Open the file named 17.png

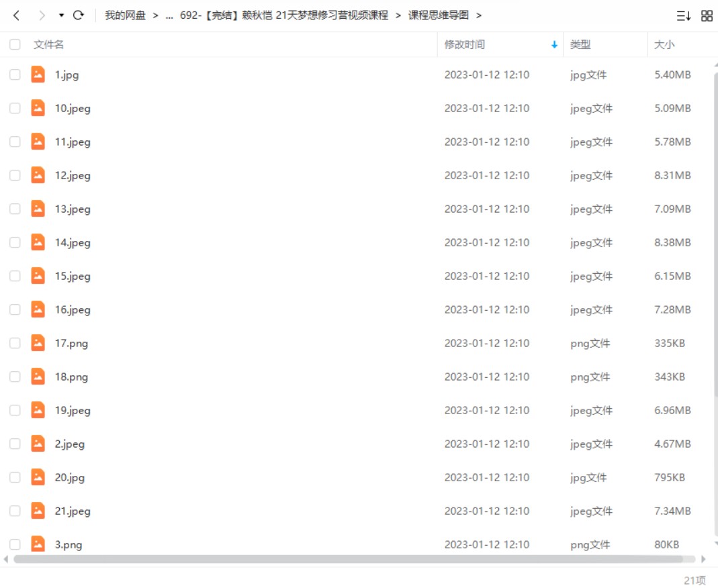pos(71,344)
